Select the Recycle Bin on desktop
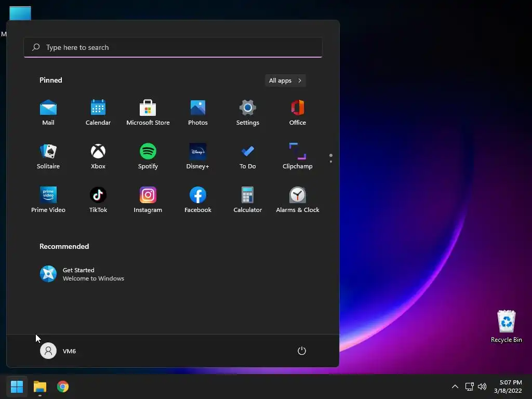 point(506,326)
